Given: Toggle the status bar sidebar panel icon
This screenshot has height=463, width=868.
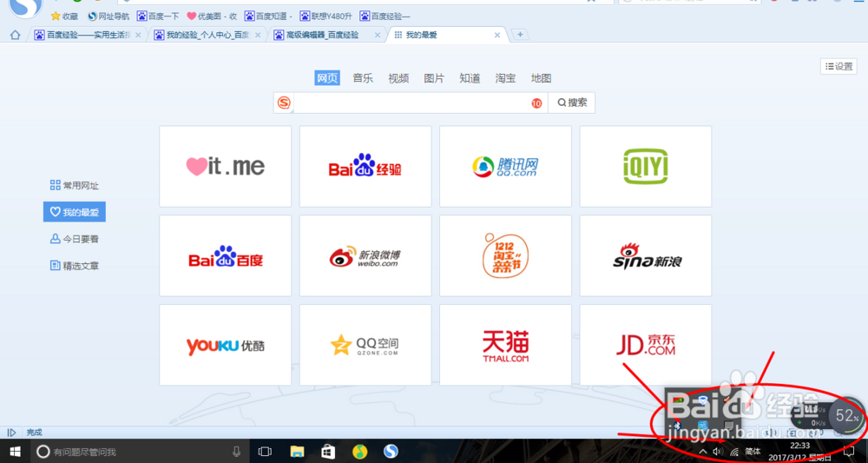Looking at the screenshot, I should point(11,433).
